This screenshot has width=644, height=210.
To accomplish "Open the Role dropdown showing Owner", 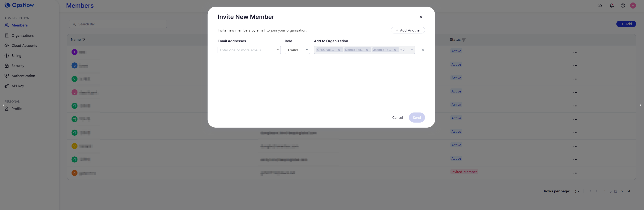I will (x=297, y=50).
